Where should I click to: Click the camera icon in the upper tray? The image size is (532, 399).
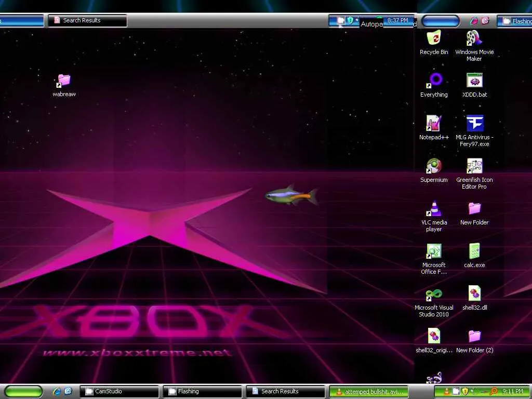pos(341,20)
